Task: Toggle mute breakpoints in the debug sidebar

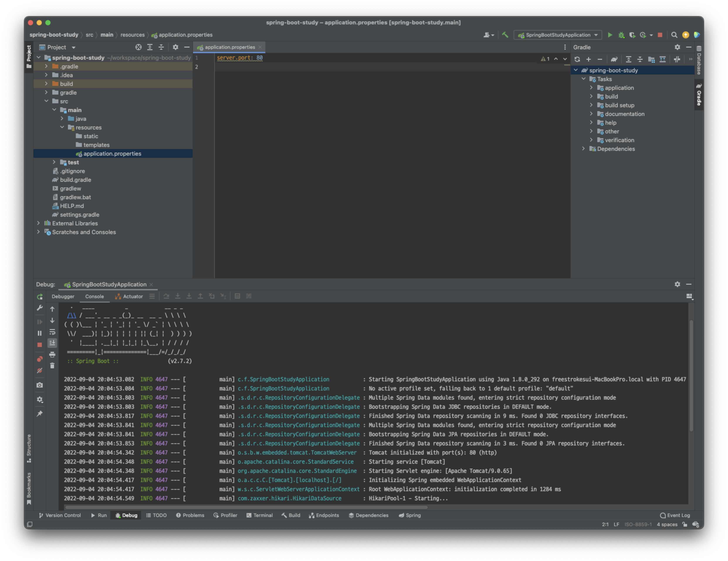Action: coord(40,371)
